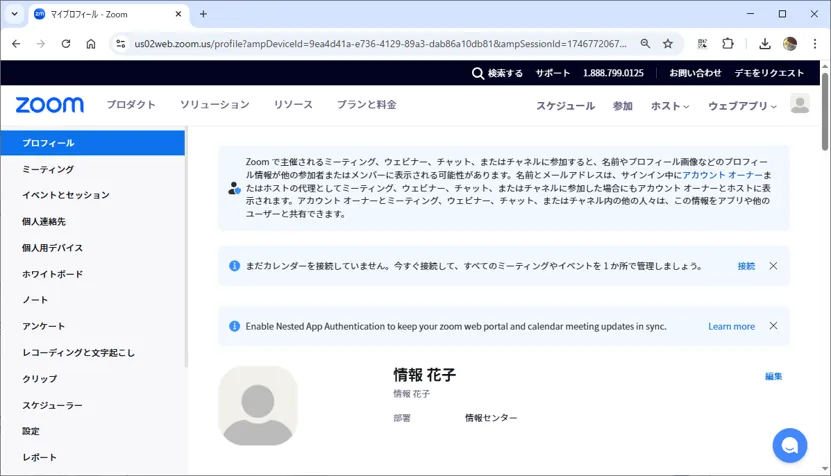Screen dimensions: 831x476
Task: Click the お問い合わせ link
Action: [695, 73]
